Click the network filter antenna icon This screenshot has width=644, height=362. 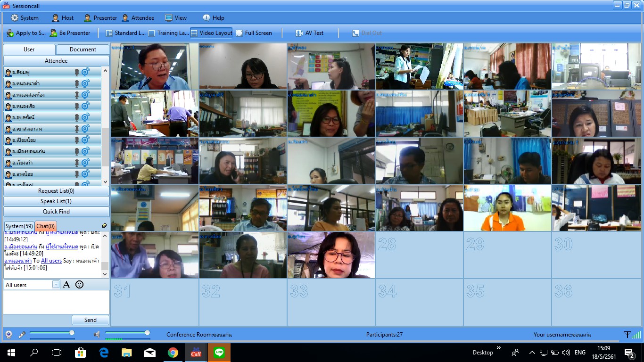627,335
